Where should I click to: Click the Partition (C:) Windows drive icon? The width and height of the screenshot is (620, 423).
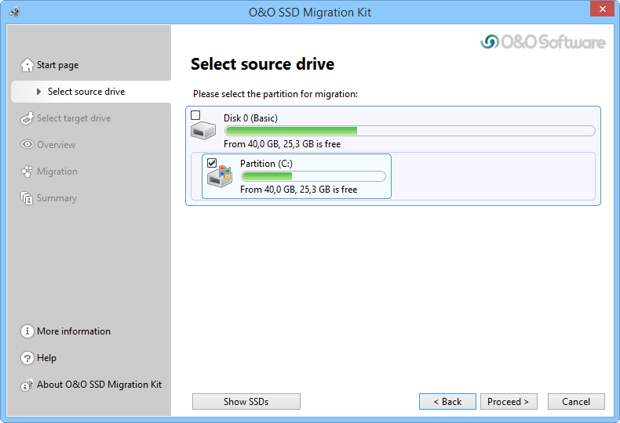[x=220, y=177]
